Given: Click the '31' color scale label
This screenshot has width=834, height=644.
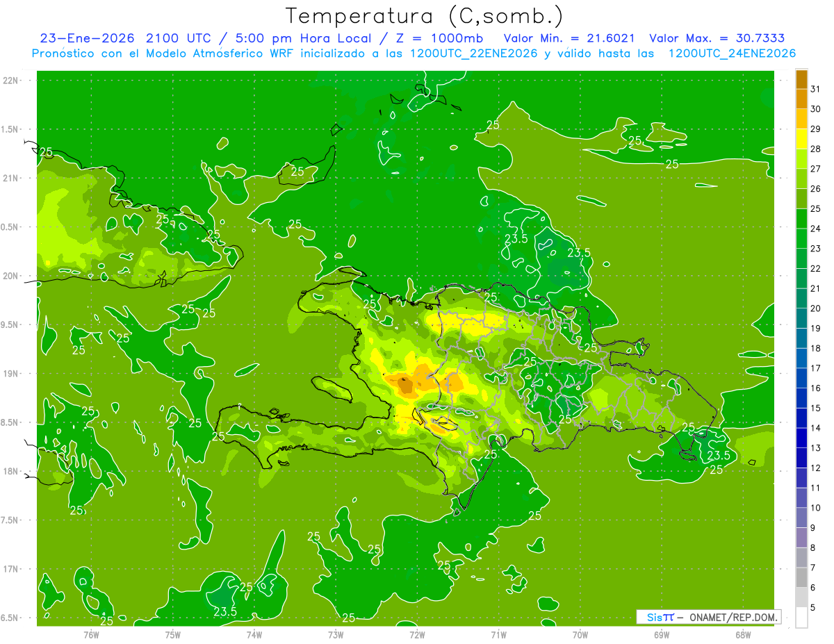Looking at the screenshot, I should [816, 89].
